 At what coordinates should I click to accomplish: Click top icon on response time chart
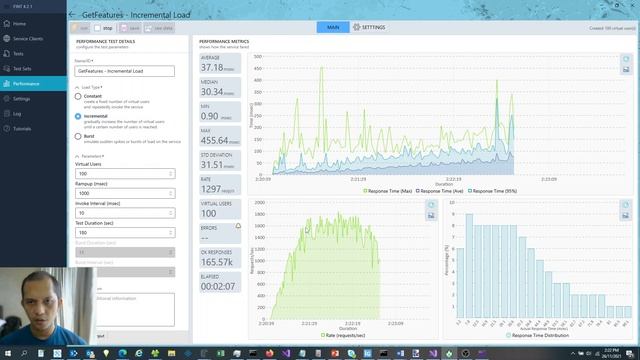click(x=626, y=59)
